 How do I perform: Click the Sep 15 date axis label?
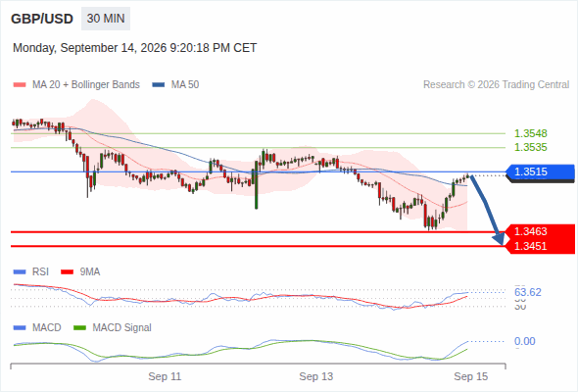tap(471, 376)
